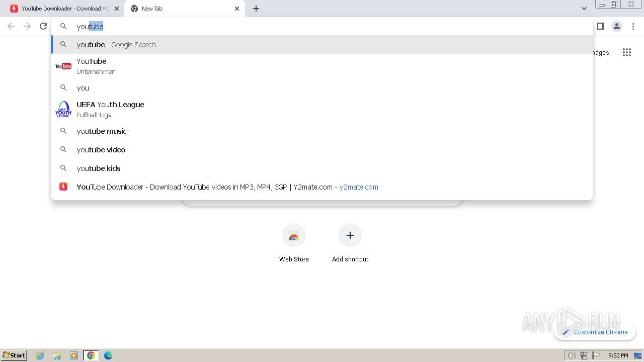Switch to the New Tab tab
The height and width of the screenshot is (362, 644).
(x=184, y=9)
